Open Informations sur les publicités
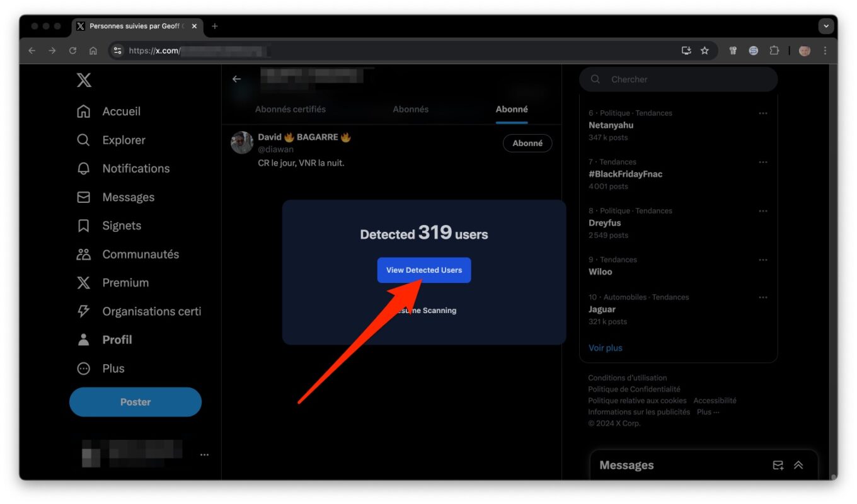Screen dimensions: 857x504 coord(640,412)
